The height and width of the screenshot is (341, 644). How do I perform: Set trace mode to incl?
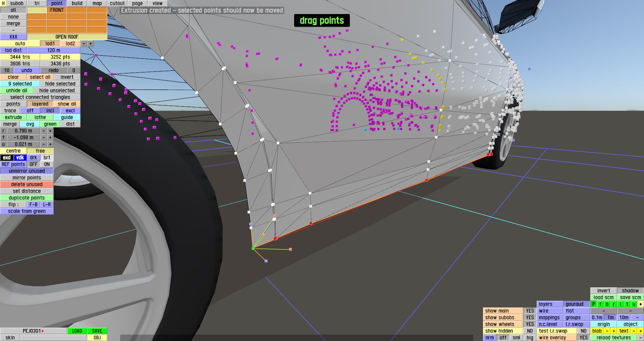[50, 111]
